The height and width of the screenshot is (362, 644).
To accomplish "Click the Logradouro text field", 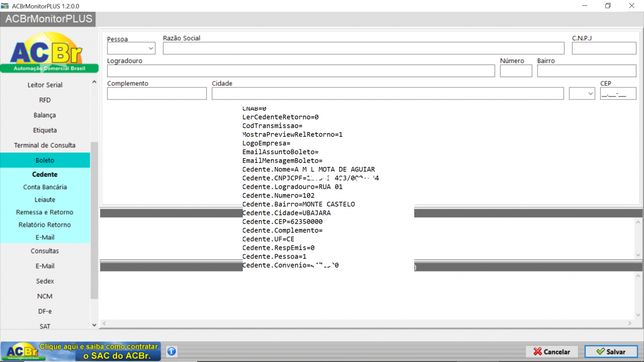I will click(x=301, y=71).
